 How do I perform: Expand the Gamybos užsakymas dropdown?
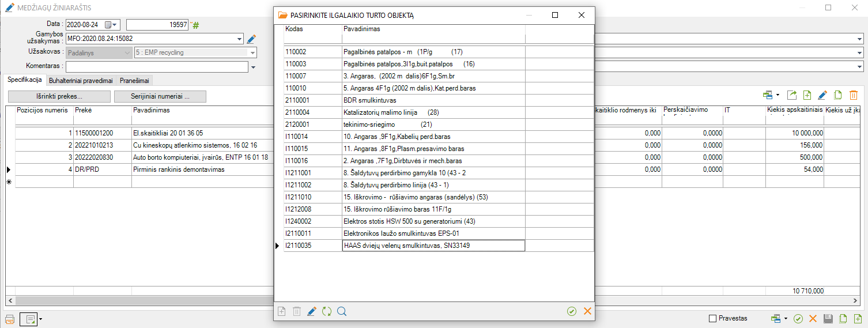(240, 39)
